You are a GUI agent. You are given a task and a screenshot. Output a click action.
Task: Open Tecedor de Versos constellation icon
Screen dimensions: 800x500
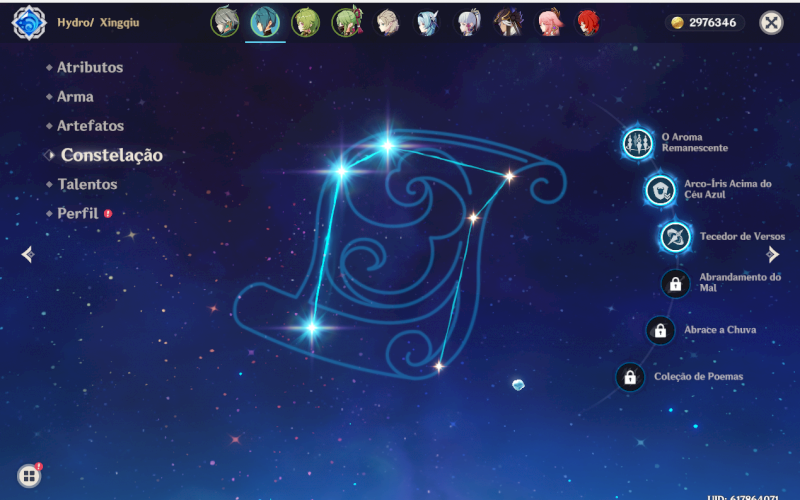[675, 237]
